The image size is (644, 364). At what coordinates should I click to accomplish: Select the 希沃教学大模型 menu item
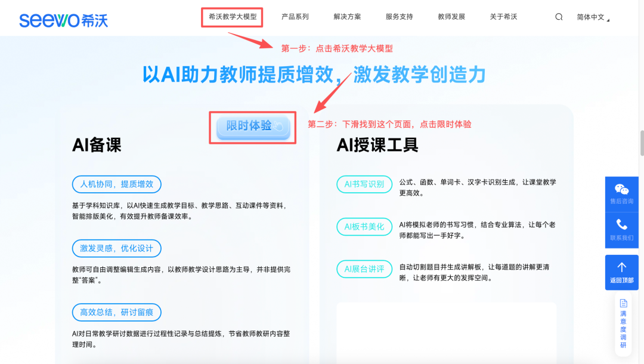(233, 17)
